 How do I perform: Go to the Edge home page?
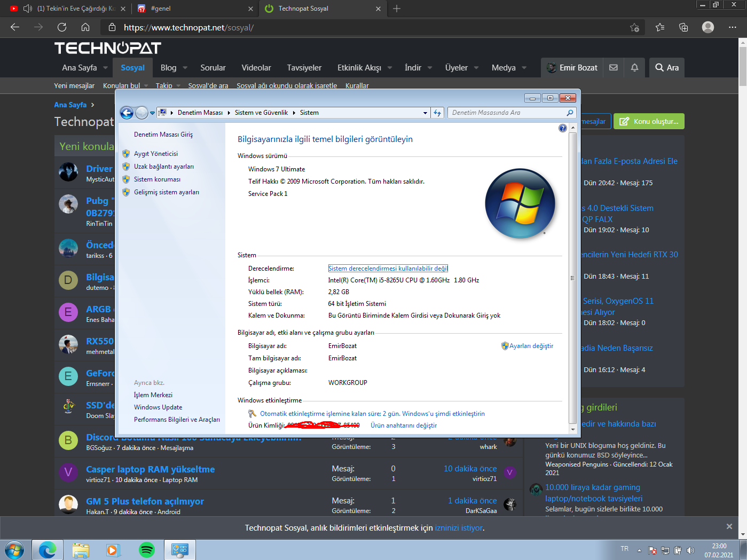coord(85,27)
